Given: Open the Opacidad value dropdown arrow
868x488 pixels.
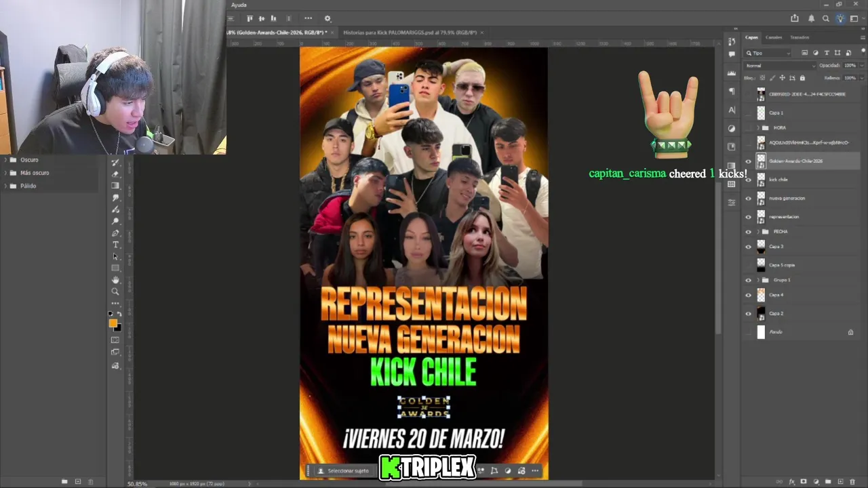Looking at the screenshot, I should 861,66.
